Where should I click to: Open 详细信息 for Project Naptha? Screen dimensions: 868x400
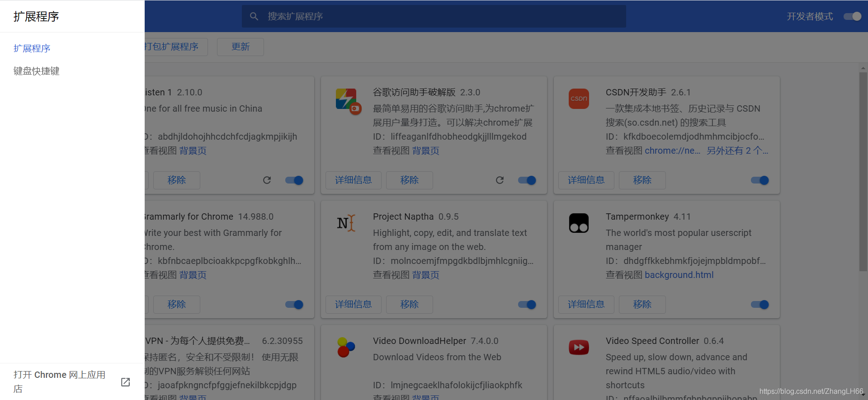[354, 305]
